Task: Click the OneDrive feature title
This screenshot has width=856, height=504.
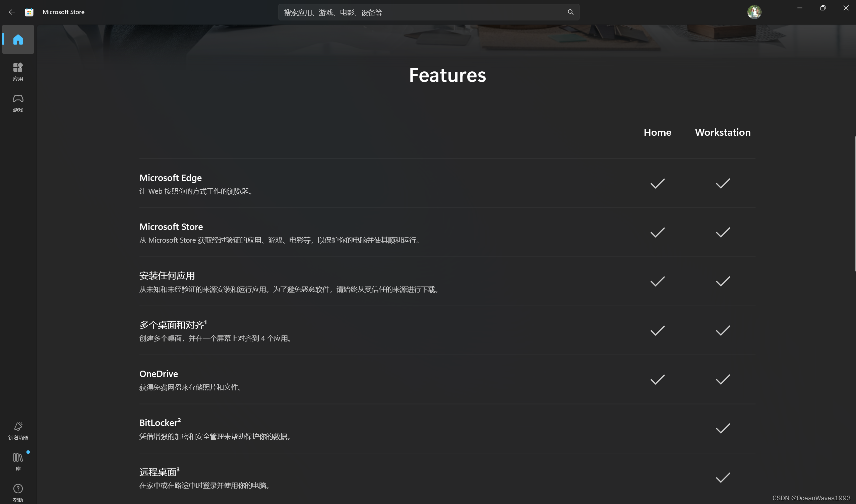Action: [x=158, y=374]
